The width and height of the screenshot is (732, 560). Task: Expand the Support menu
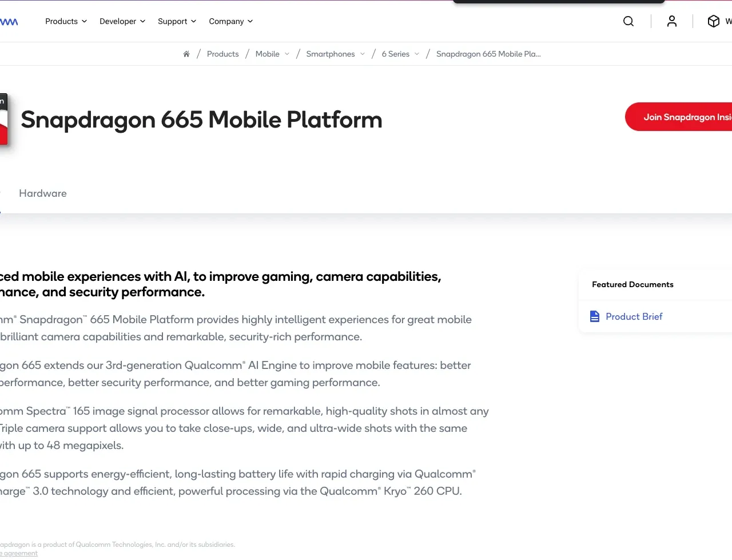point(177,21)
